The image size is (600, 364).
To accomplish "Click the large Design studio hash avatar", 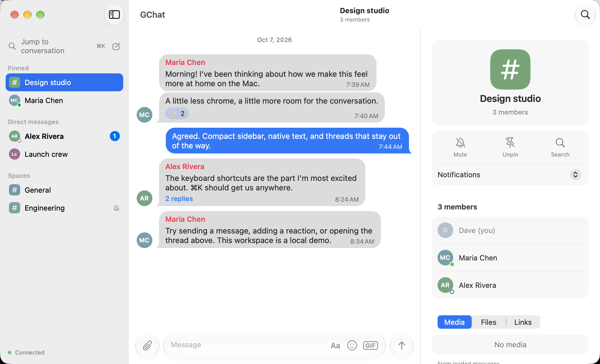I will [510, 69].
